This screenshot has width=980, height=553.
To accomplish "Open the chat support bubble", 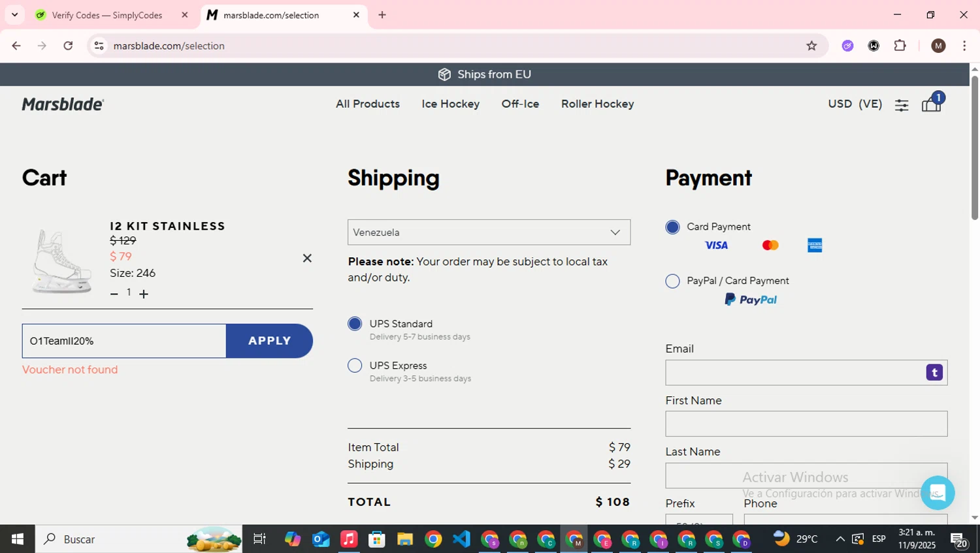I will click(938, 493).
